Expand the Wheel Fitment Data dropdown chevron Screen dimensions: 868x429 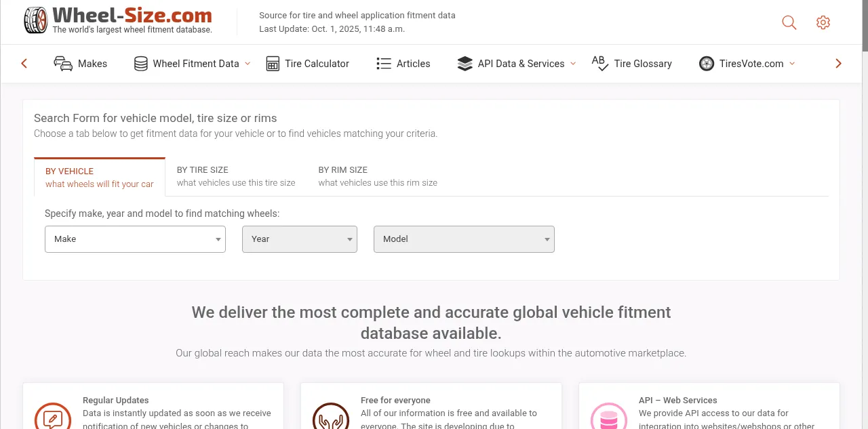point(248,64)
